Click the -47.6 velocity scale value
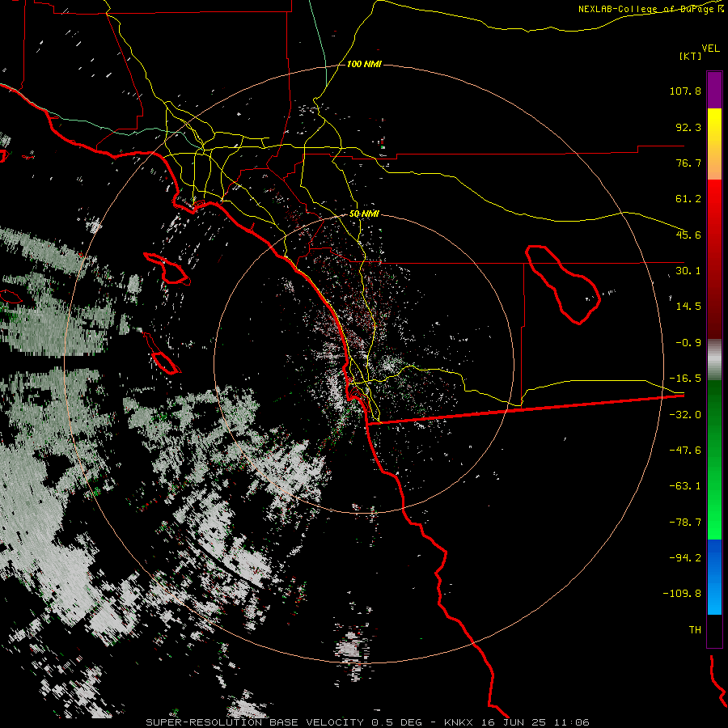728x728 pixels. (685, 451)
